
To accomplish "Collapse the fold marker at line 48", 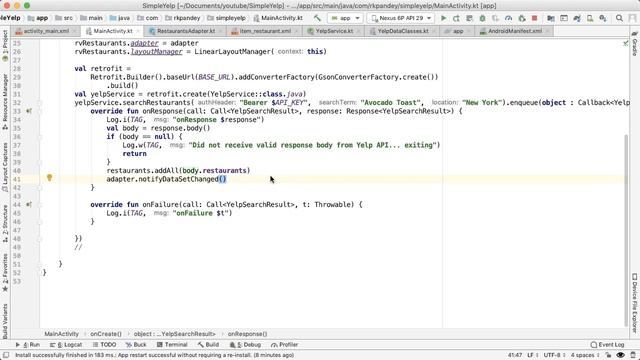I will click(40, 239).
